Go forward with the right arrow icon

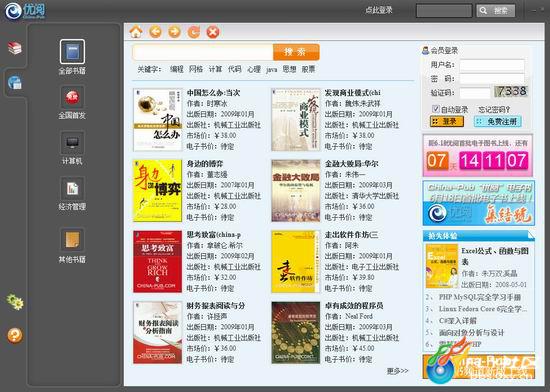point(174,32)
